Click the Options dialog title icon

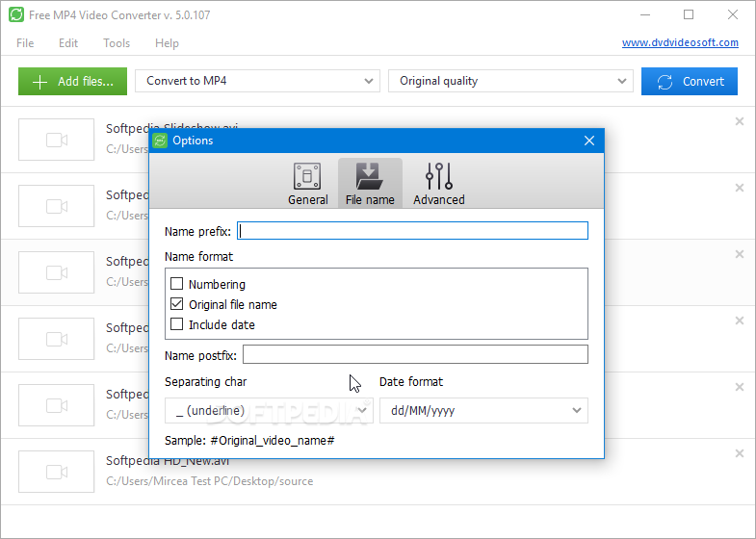[160, 141]
